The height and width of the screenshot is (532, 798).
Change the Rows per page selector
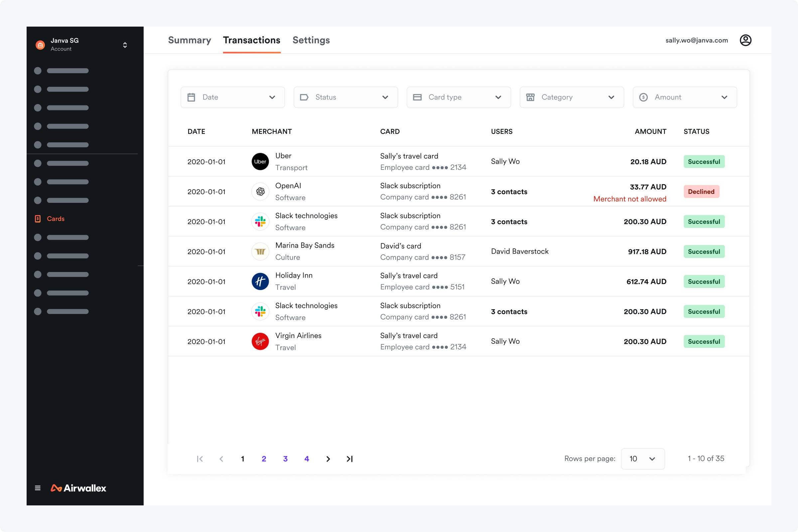point(643,459)
